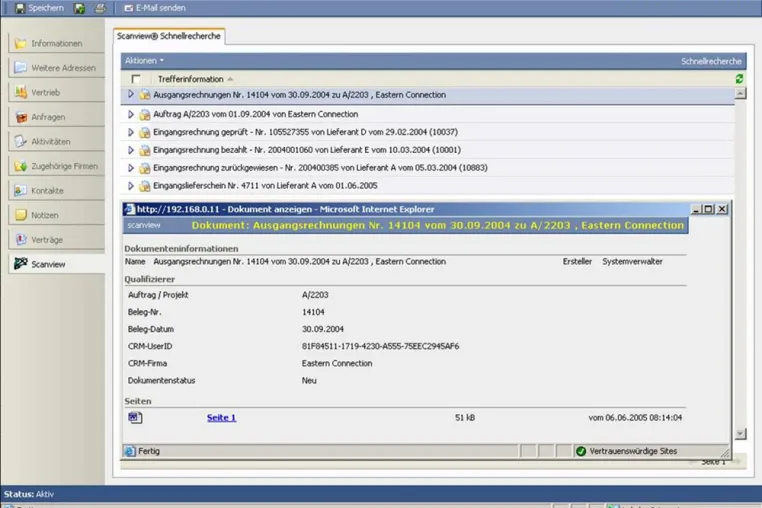Click the Vertrauenswürdige Sites status icon
The width and height of the screenshot is (762, 508).
[581, 451]
